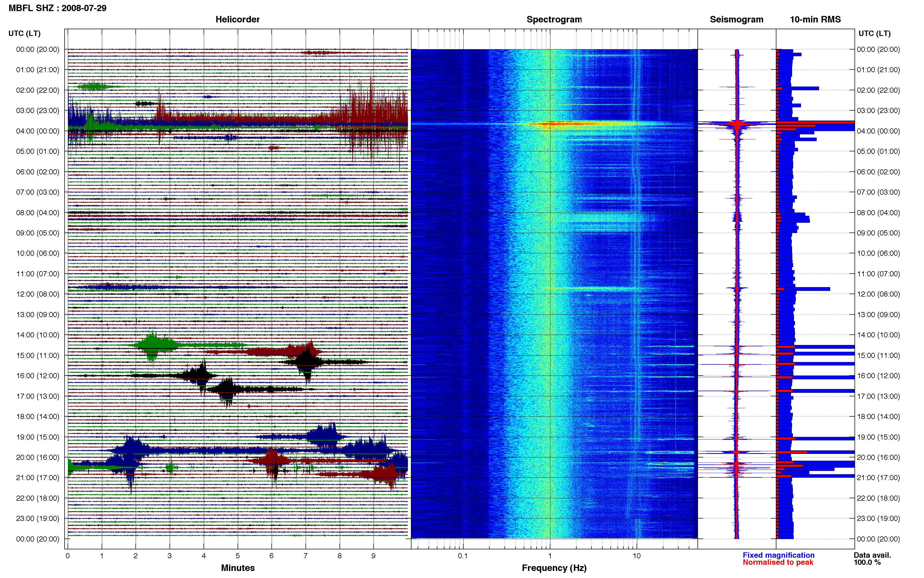Click the '10' frequency tick label
The height and width of the screenshot is (578, 924).
[637, 556]
